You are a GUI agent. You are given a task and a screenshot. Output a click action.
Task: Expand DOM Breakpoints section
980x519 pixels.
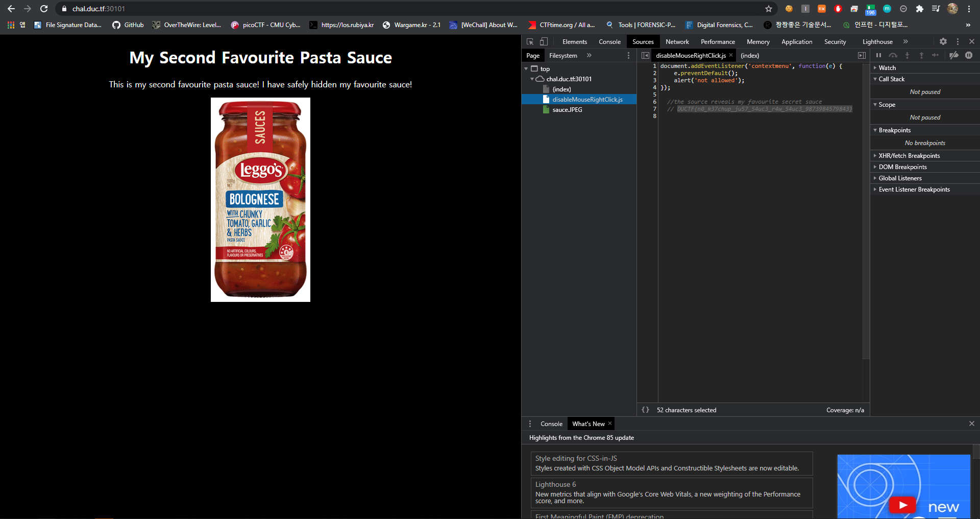point(924,167)
